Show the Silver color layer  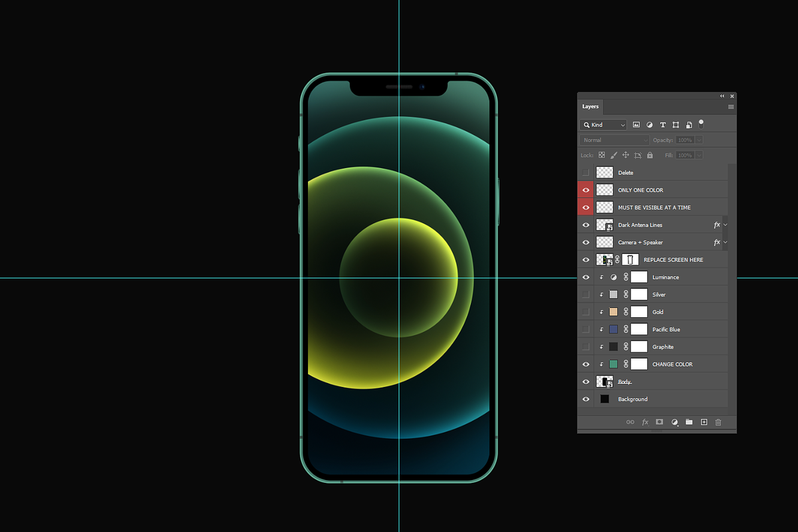[x=586, y=295]
